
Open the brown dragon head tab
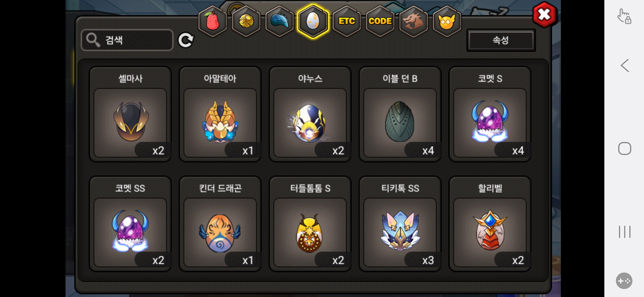point(413,21)
